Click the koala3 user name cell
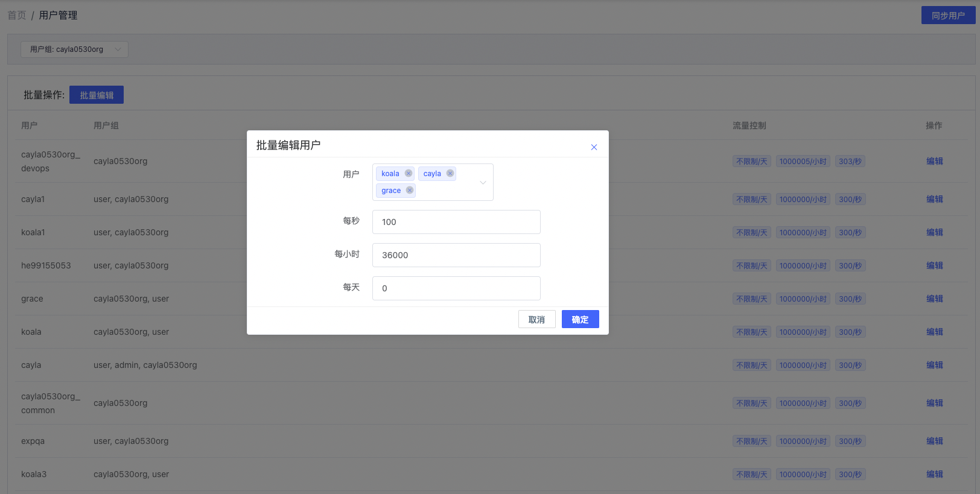This screenshot has height=494, width=980. pos(34,474)
